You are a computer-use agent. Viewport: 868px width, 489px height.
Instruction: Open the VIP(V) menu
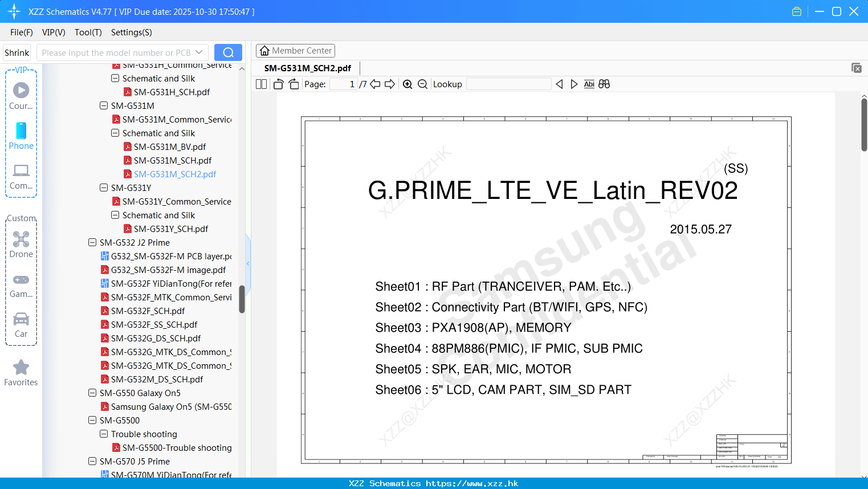pos(54,32)
